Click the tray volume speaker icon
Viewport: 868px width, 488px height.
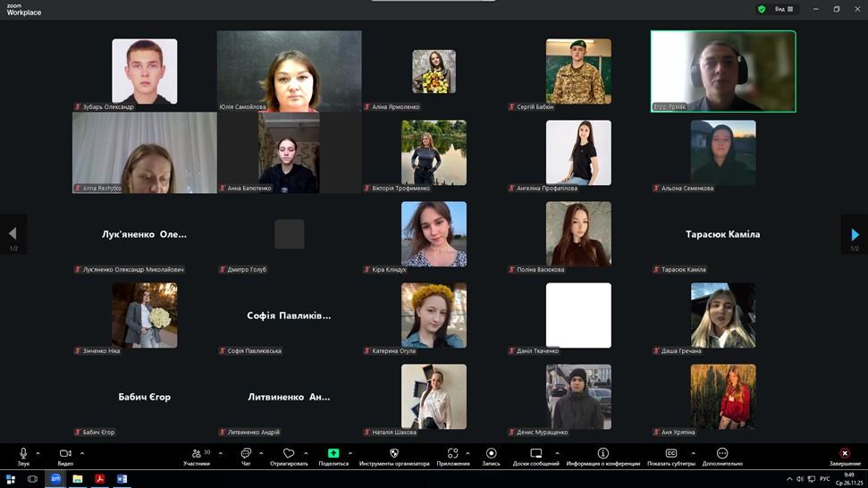(x=800, y=479)
